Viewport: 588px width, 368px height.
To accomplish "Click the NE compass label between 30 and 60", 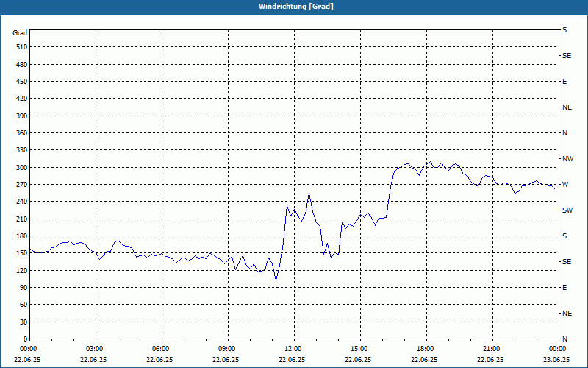I will pyautogui.click(x=567, y=314).
